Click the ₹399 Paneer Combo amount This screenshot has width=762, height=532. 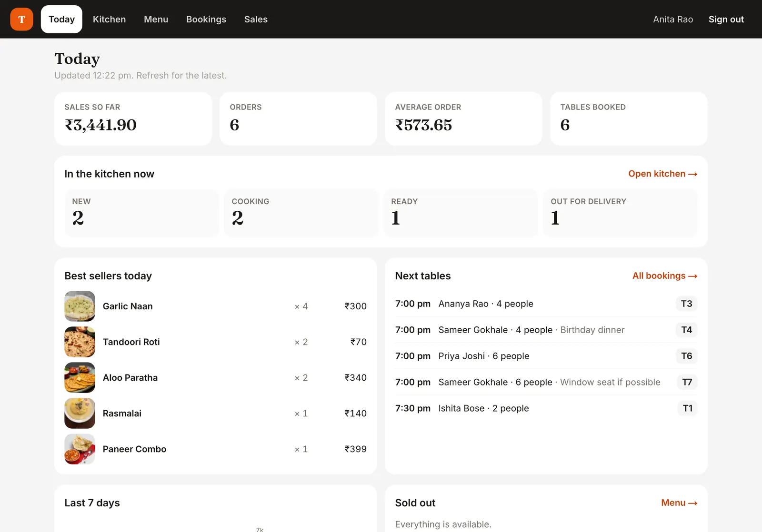click(355, 449)
